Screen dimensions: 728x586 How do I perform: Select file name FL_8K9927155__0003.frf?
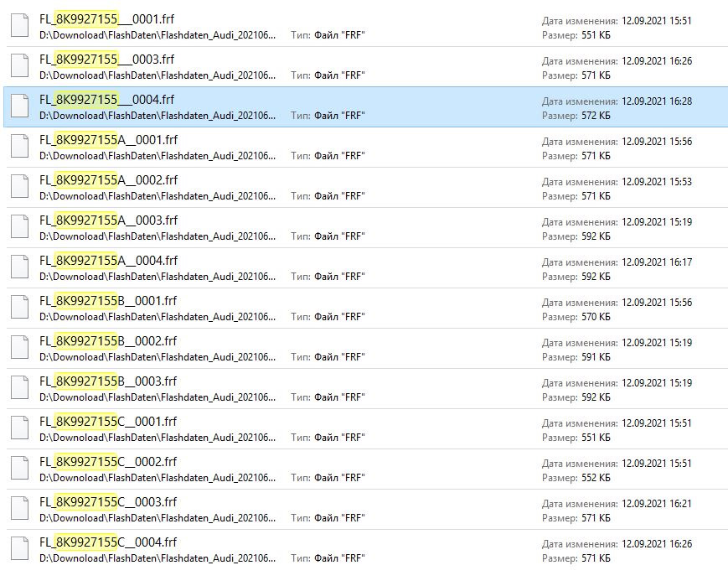click(x=106, y=60)
